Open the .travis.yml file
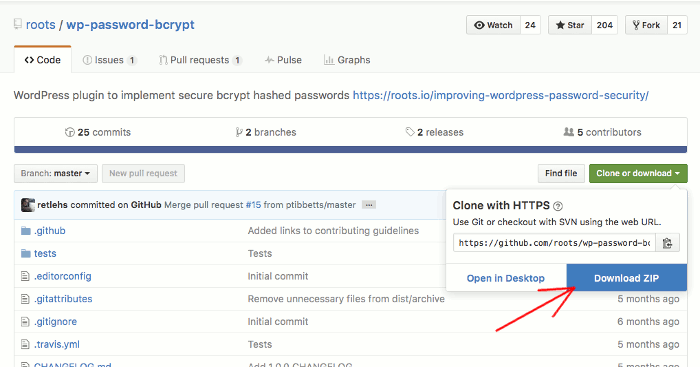Image resolution: width=700 pixels, height=367 pixels. (x=57, y=344)
